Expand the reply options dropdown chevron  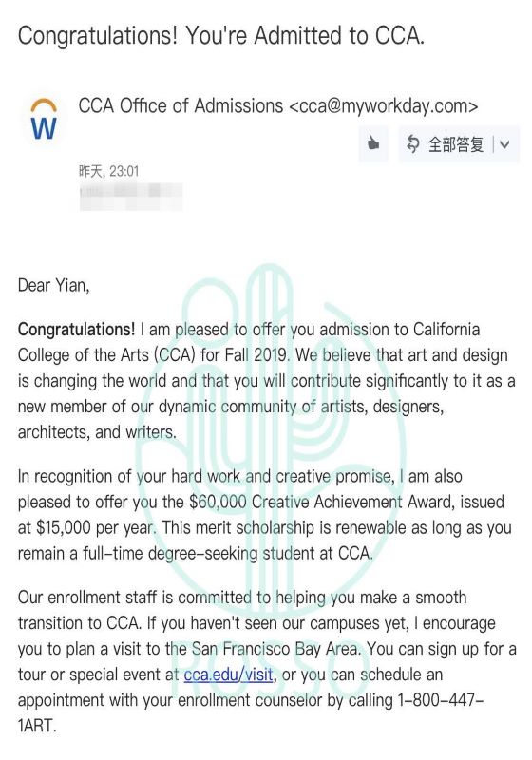pyautogui.click(x=504, y=144)
